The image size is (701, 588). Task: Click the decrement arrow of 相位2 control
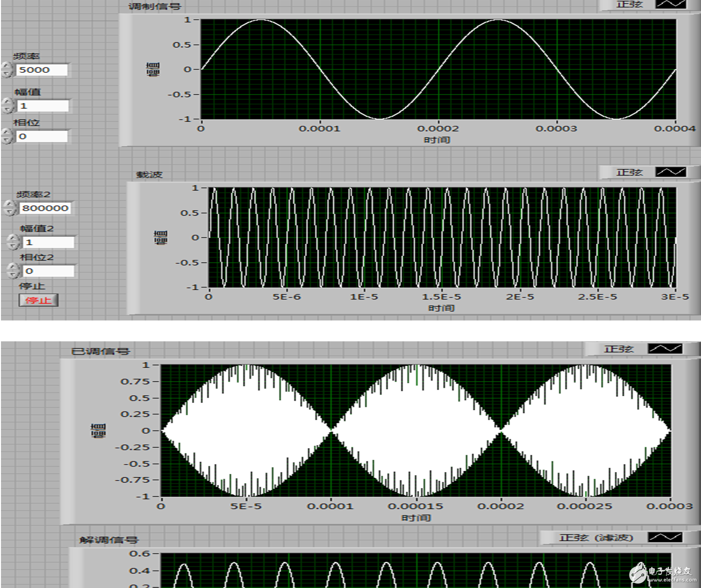(14, 274)
